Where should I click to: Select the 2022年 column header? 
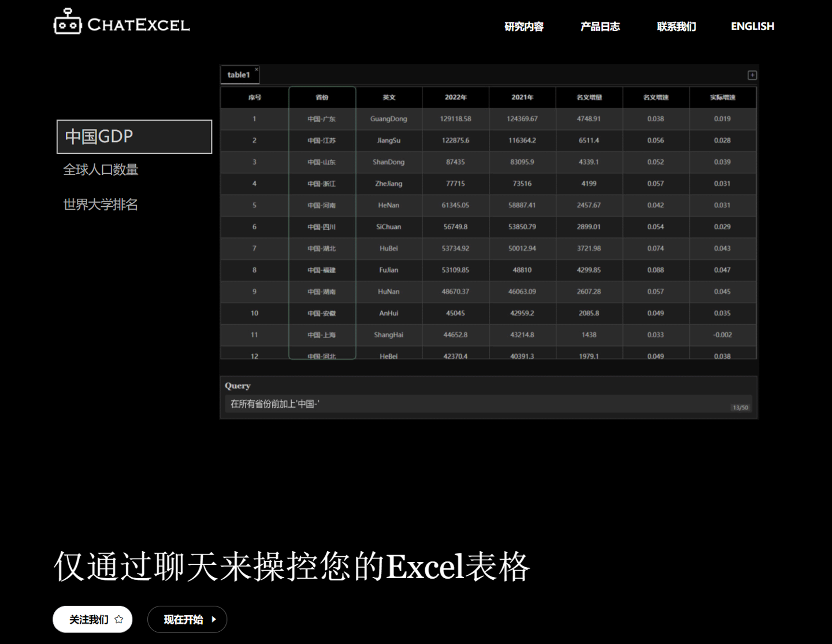point(456,97)
